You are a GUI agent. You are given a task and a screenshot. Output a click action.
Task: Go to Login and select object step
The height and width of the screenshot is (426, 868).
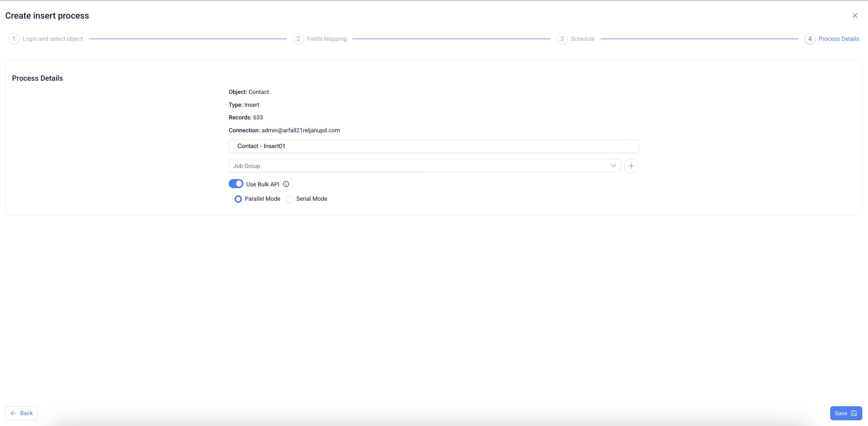pyautogui.click(x=52, y=39)
